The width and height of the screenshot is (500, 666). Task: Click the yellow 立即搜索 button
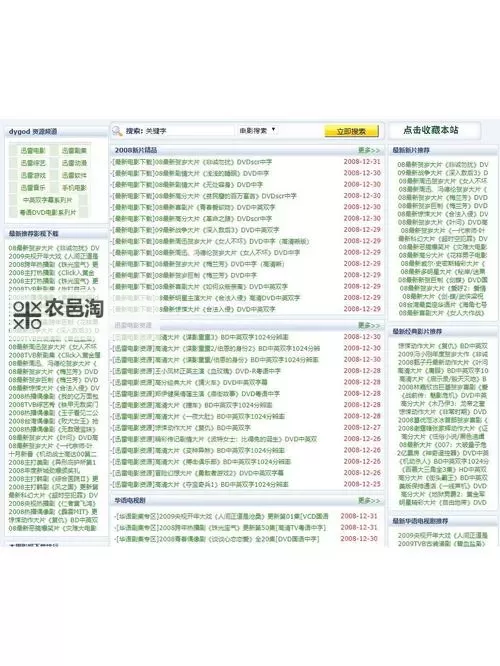[351, 131]
